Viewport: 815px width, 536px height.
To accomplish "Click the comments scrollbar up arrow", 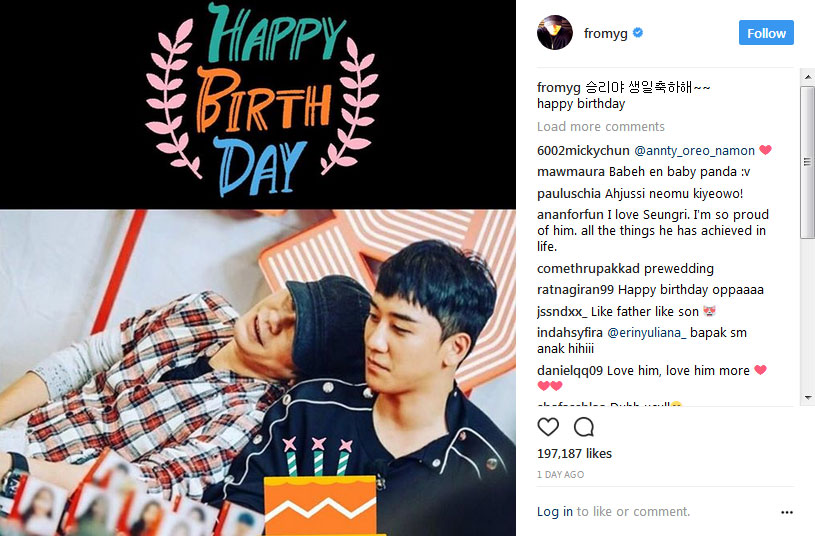I will tap(808, 77).
